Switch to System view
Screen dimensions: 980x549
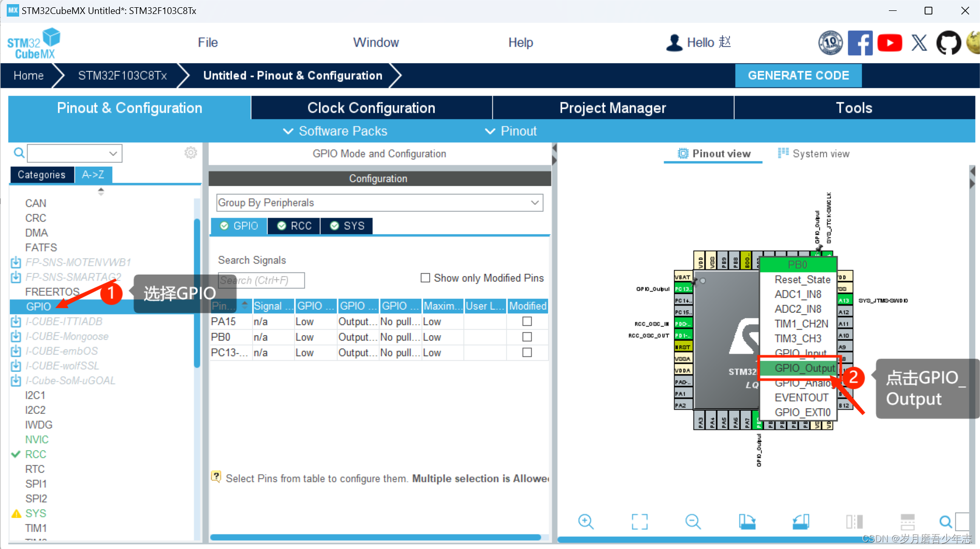(813, 153)
